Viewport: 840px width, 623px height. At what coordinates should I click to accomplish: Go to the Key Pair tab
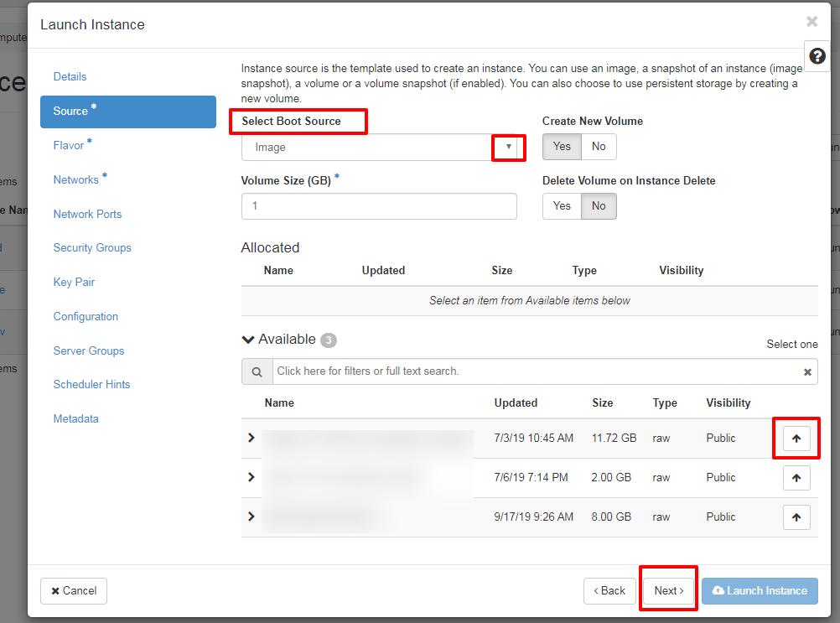[x=74, y=283]
